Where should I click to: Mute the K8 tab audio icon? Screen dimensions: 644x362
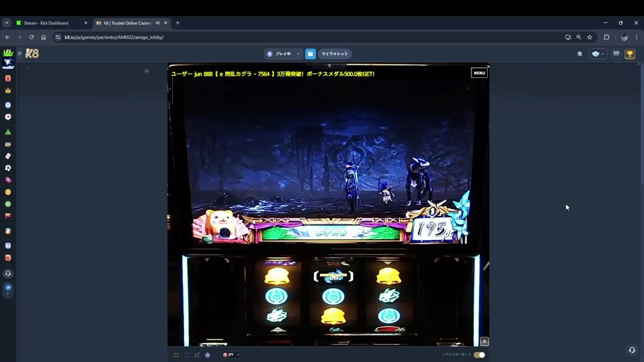click(x=157, y=23)
